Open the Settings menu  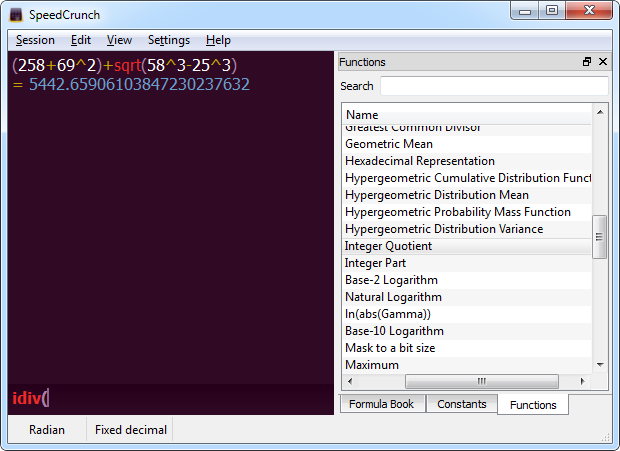pos(168,40)
